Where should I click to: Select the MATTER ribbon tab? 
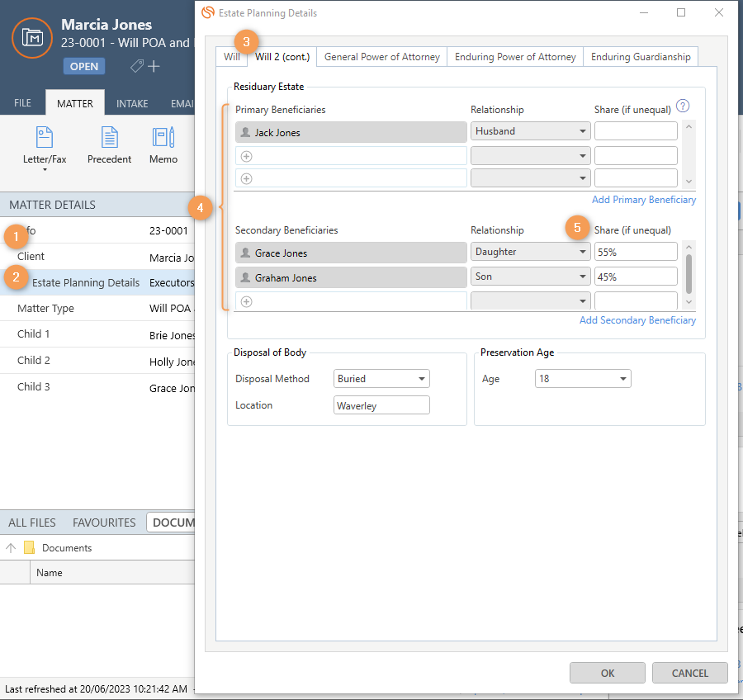coord(75,103)
